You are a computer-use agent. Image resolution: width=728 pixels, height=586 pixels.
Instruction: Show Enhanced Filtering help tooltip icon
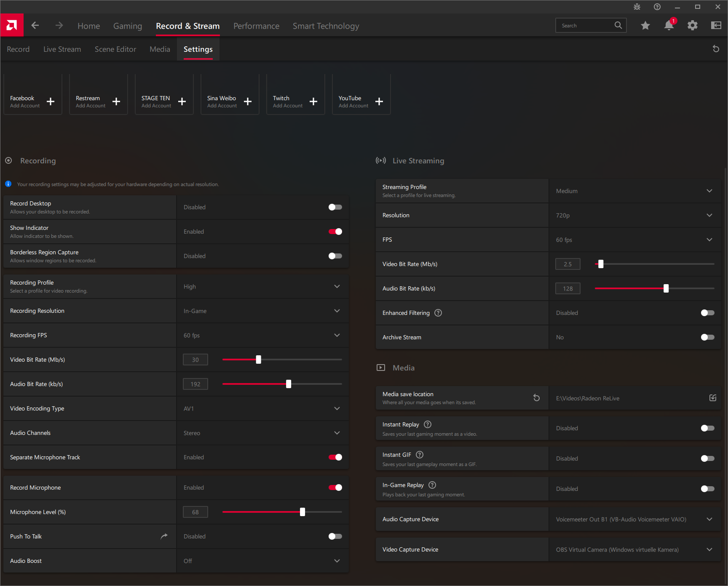438,313
